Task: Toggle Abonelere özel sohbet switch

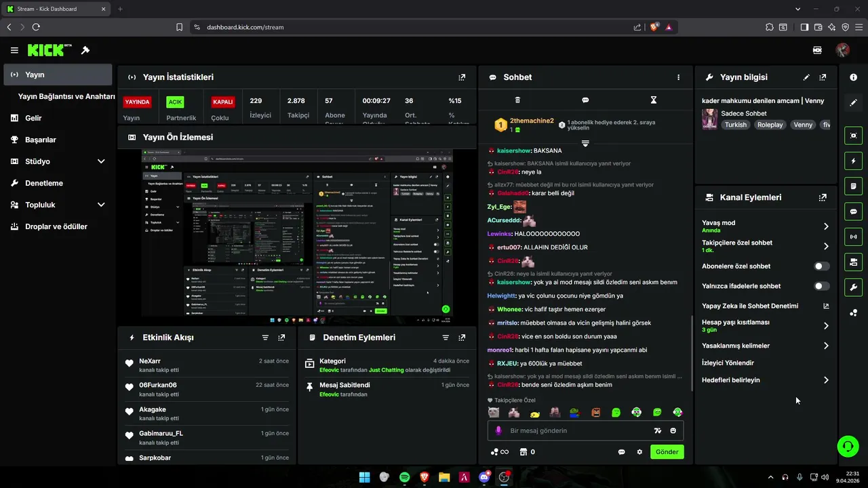Action: click(821, 266)
